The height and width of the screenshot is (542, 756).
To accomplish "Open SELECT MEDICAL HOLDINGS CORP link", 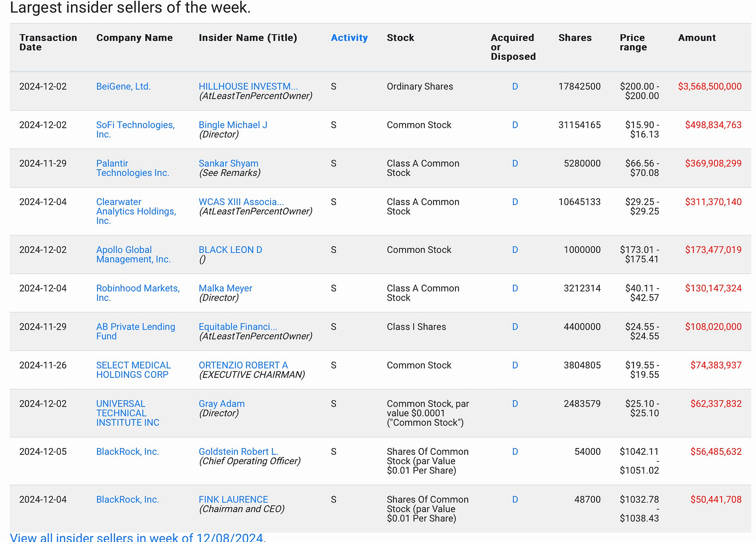I will pyautogui.click(x=133, y=370).
